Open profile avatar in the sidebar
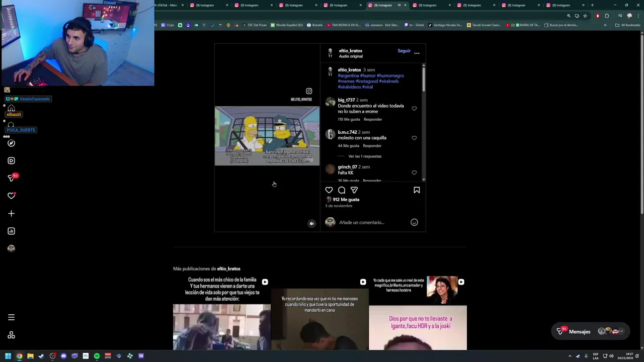 11,248
